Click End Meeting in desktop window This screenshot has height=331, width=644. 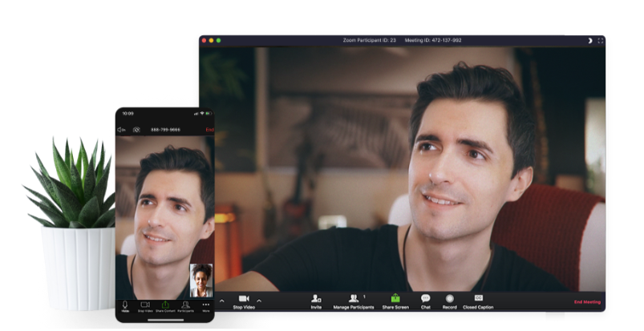coord(587,302)
